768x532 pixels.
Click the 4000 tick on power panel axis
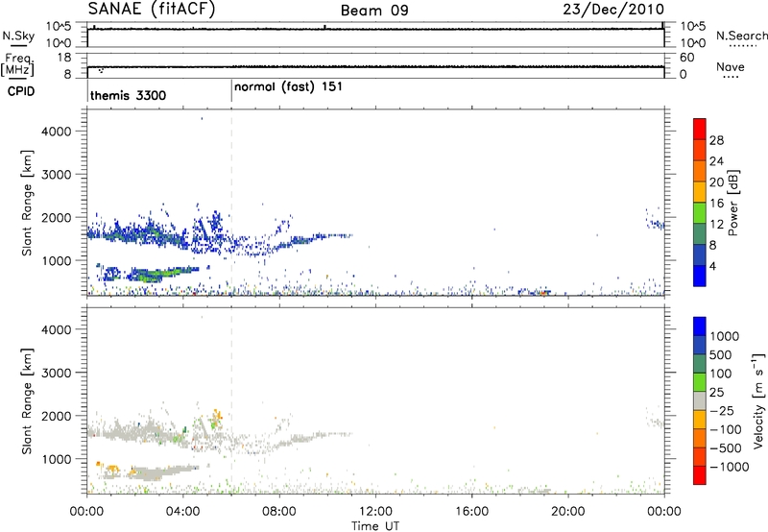click(57, 132)
